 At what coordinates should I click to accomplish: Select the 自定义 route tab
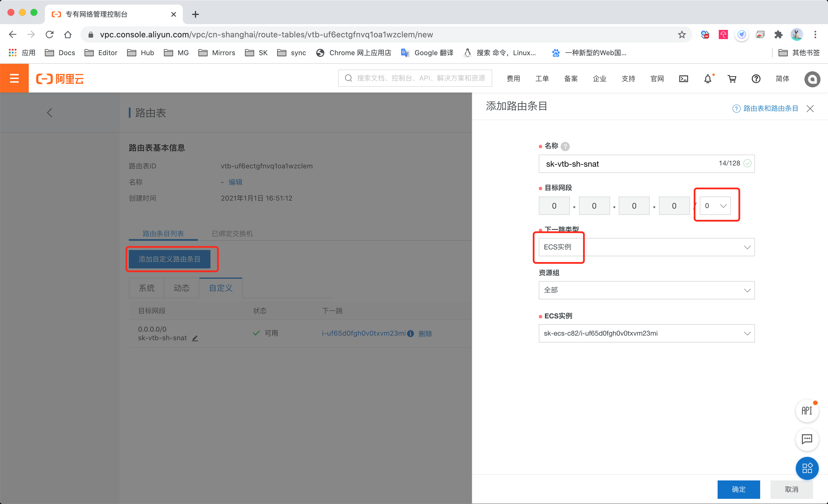coord(221,288)
